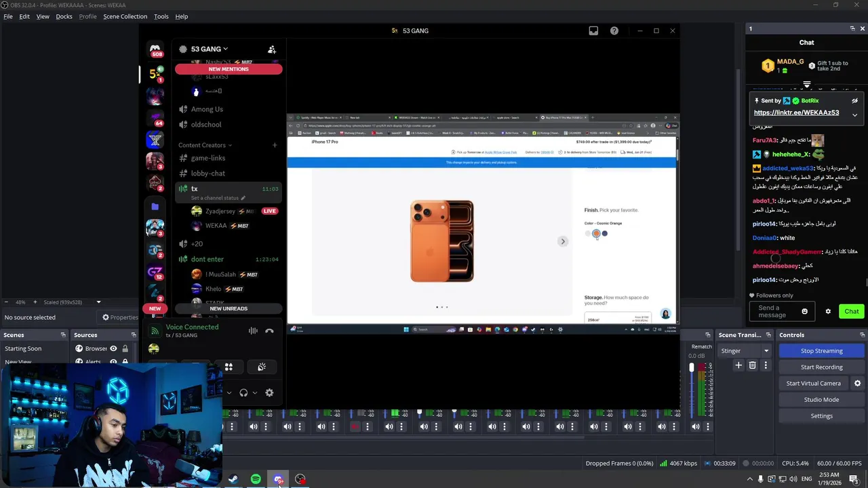Image resolution: width=868 pixels, height=488 pixels.
Task: Open transition options three-dot menu
Action: pyautogui.click(x=766, y=365)
